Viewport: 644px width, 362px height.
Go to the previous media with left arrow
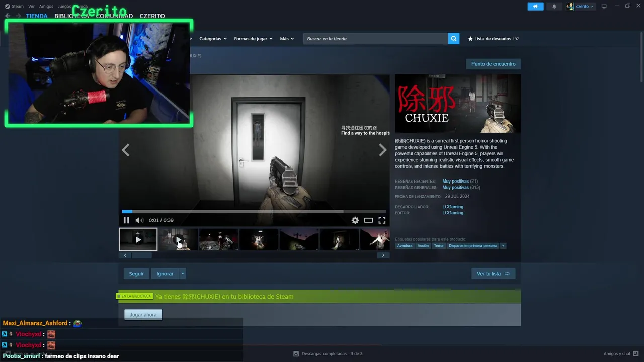[125, 150]
